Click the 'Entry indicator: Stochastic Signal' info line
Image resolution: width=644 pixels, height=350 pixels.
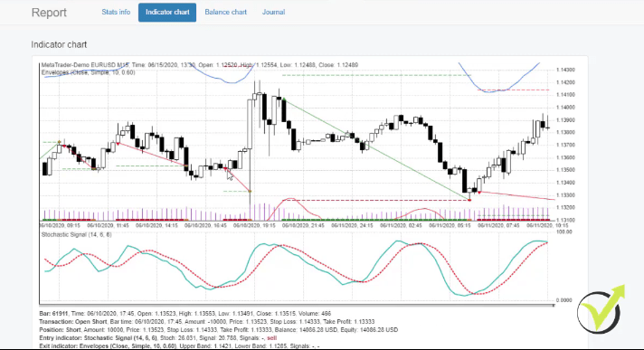pyautogui.click(x=158, y=338)
